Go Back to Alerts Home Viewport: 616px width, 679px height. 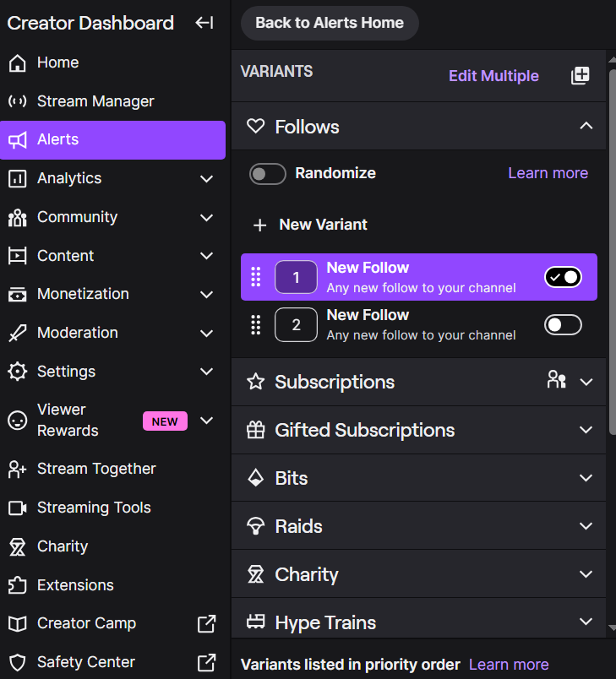[x=330, y=23]
